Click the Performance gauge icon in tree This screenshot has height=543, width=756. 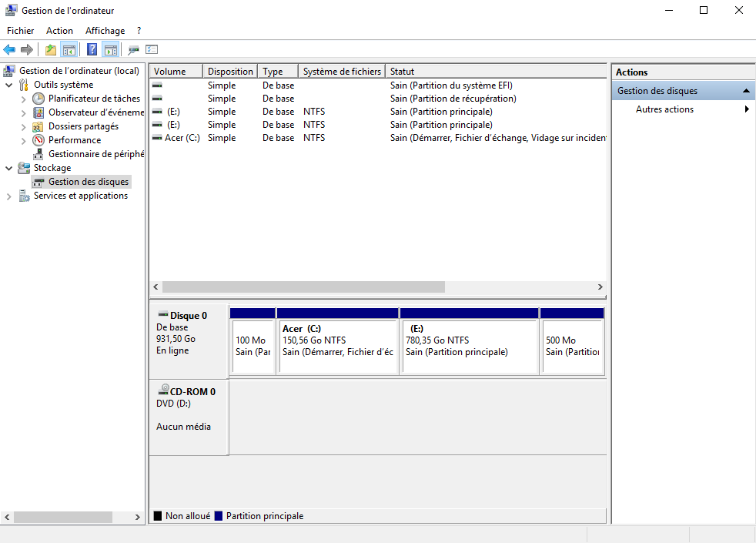(38, 140)
